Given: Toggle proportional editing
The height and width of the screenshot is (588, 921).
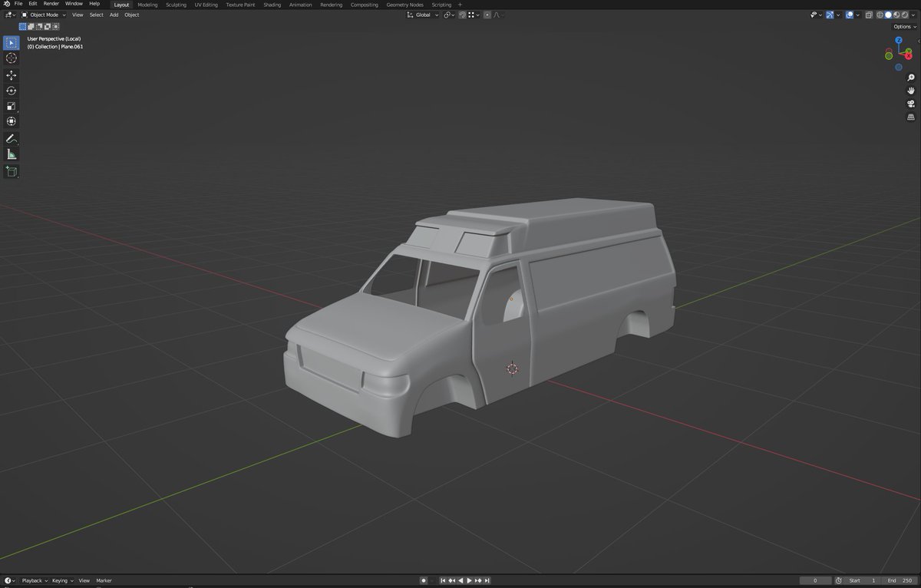Looking at the screenshot, I should tap(488, 15).
